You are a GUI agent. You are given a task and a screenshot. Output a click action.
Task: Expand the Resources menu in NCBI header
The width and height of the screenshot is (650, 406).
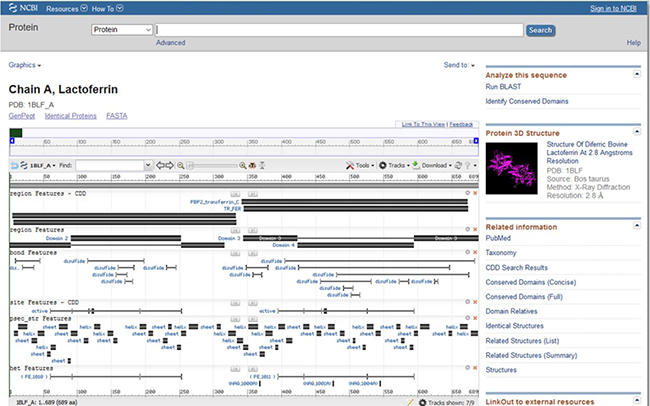[66, 8]
